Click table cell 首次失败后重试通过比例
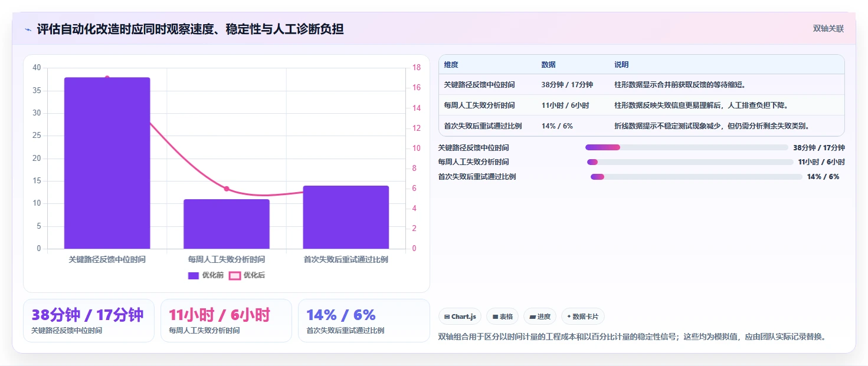The height and width of the screenshot is (366, 868). [x=483, y=126]
